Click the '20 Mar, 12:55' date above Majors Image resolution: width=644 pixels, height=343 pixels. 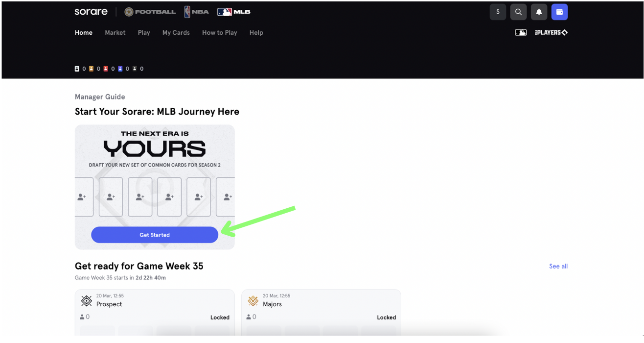276,296
